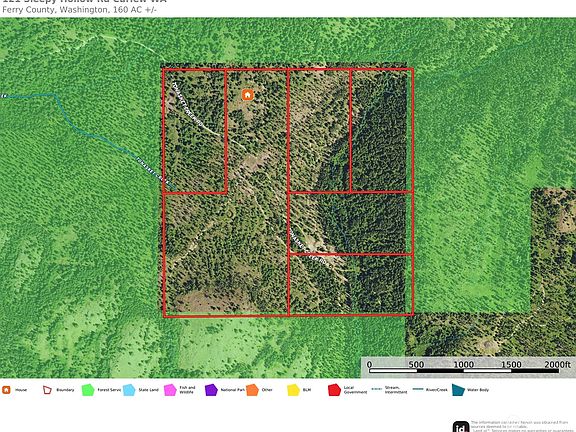Click the '1000' scale label
The image size is (576, 432).
point(464,364)
